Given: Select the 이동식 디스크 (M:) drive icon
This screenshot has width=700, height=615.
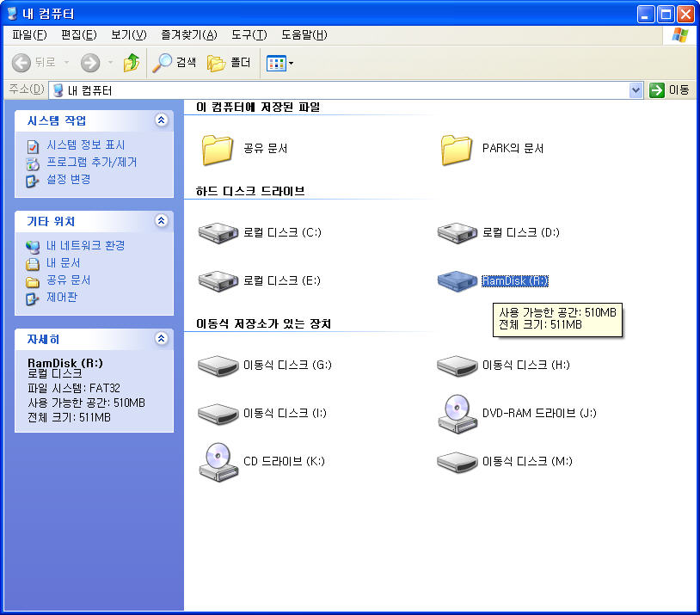Looking at the screenshot, I should coord(457,462).
